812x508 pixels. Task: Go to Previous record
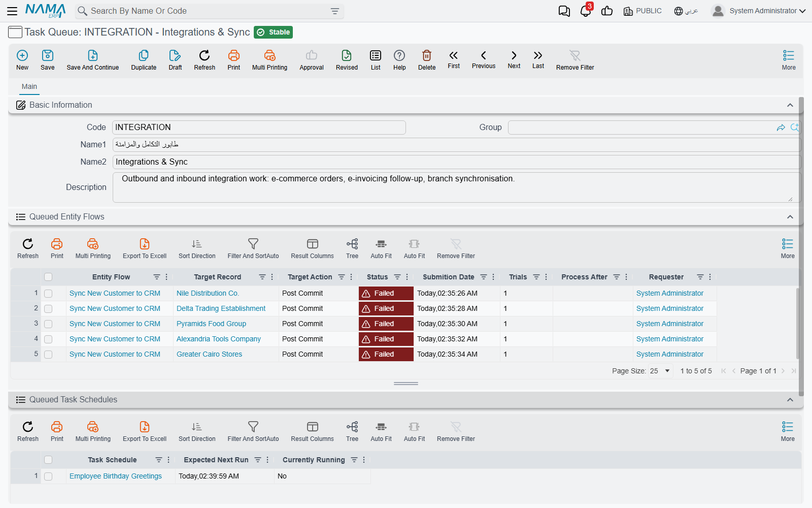point(484,55)
